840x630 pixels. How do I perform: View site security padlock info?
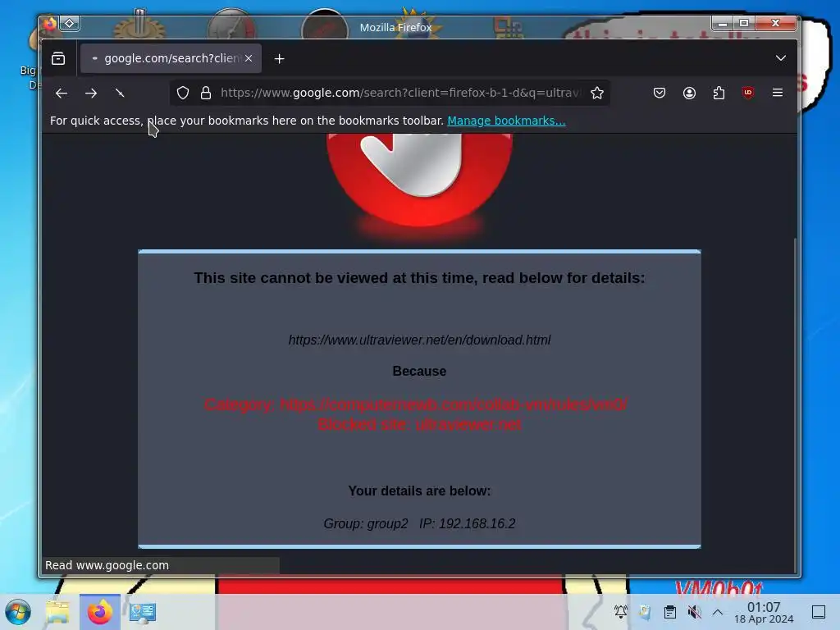[x=206, y=94]
